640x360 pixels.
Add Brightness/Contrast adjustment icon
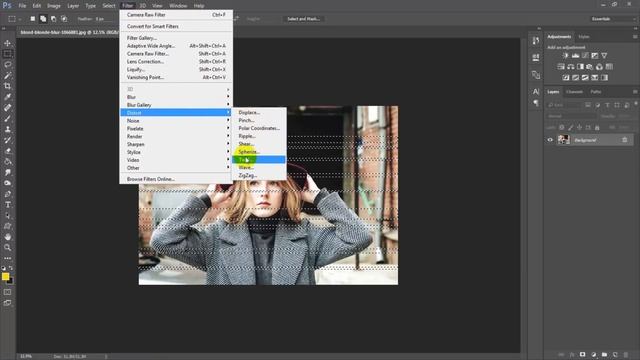pos(565,56)
